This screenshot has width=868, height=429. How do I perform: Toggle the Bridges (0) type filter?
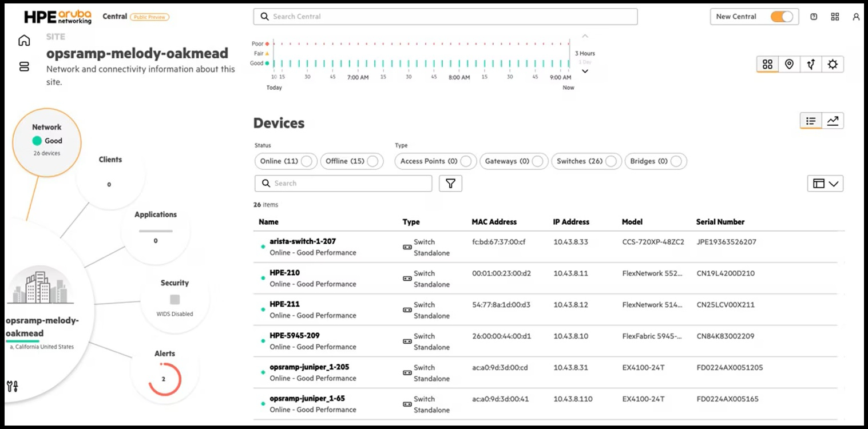tap(656, 161)
